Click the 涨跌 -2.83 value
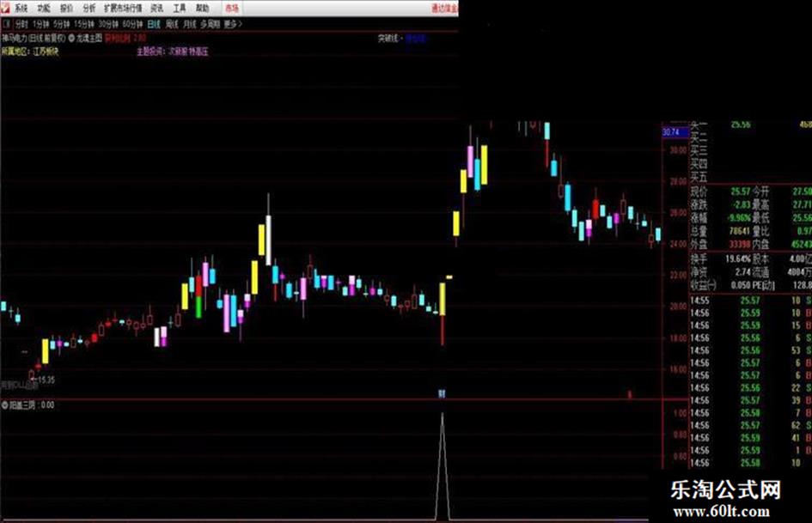 [742, 204]
